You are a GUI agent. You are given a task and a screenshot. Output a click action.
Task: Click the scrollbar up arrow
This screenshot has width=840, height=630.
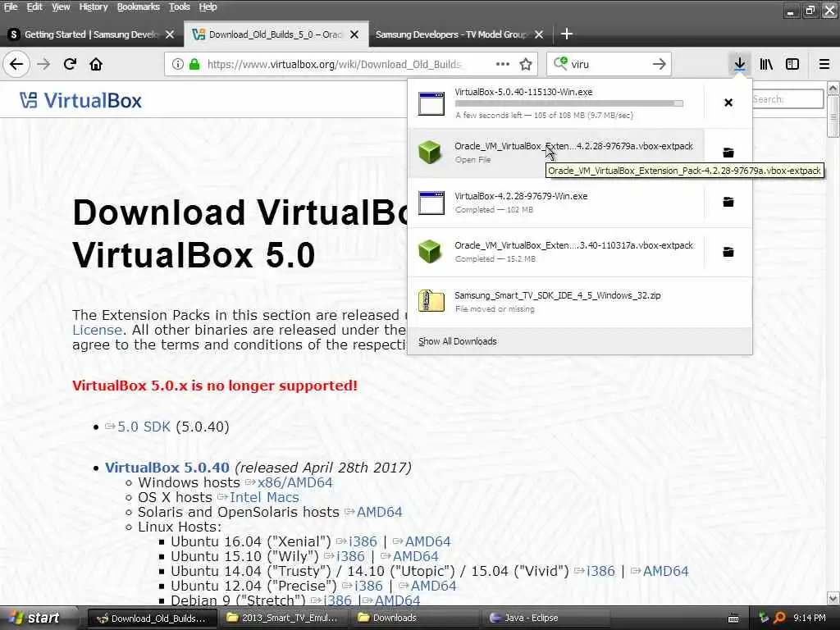[833, 88]
